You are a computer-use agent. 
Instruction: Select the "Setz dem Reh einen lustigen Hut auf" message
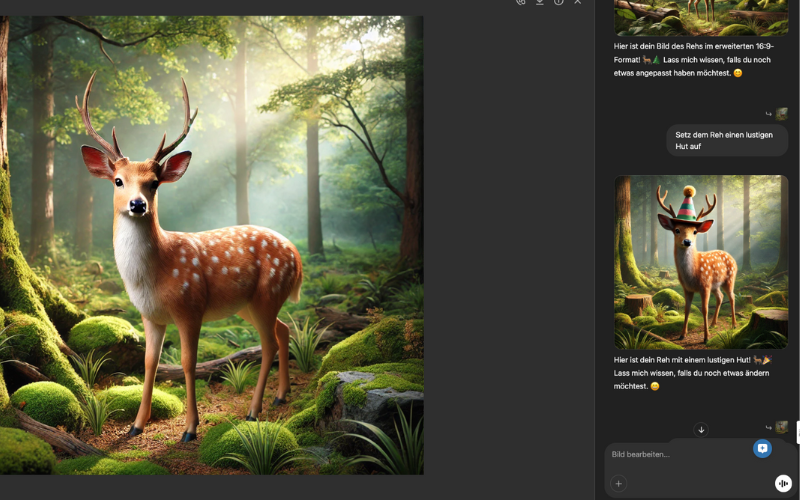[x=723, y=140]
